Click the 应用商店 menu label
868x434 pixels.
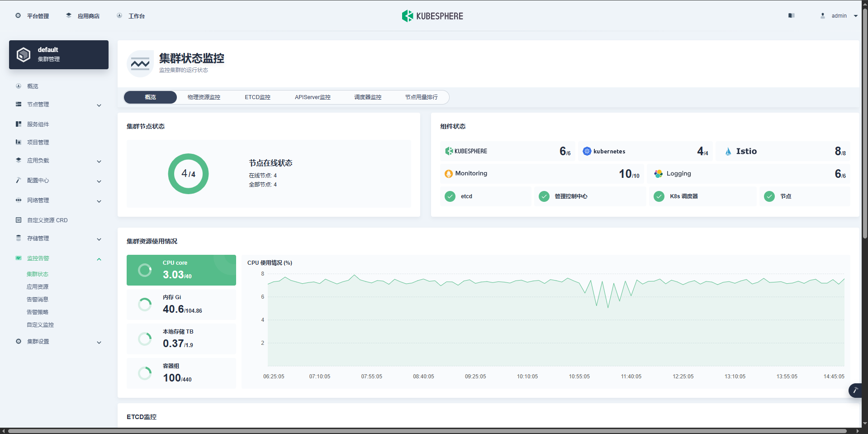pos(89,16)
